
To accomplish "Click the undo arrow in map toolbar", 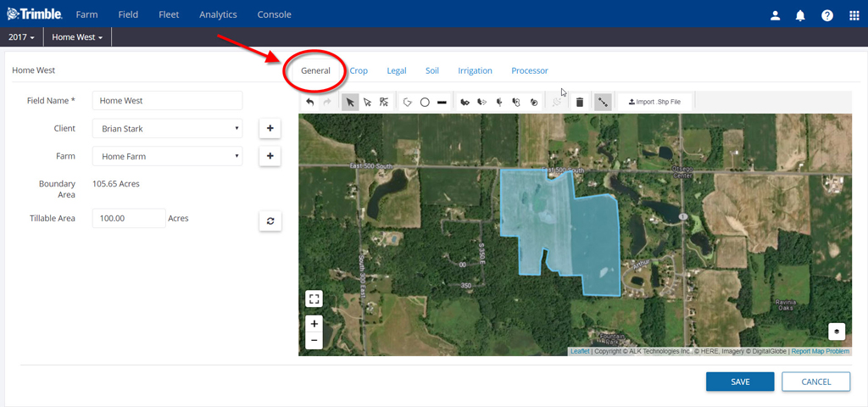I will (x=310, y=102).
